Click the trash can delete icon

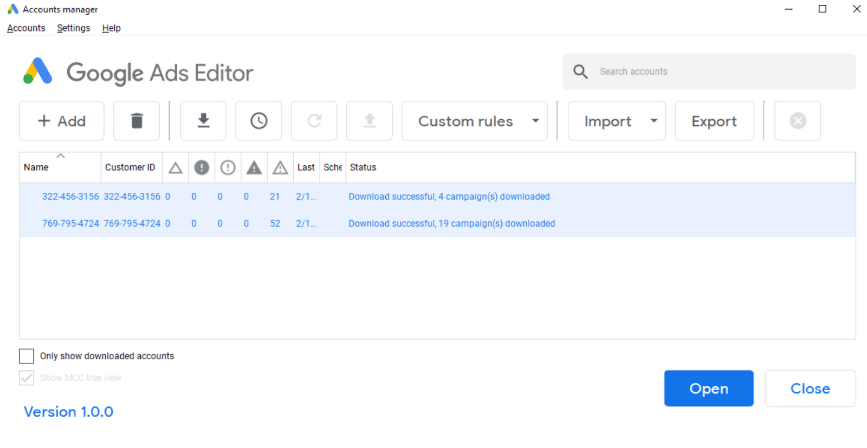137,121
